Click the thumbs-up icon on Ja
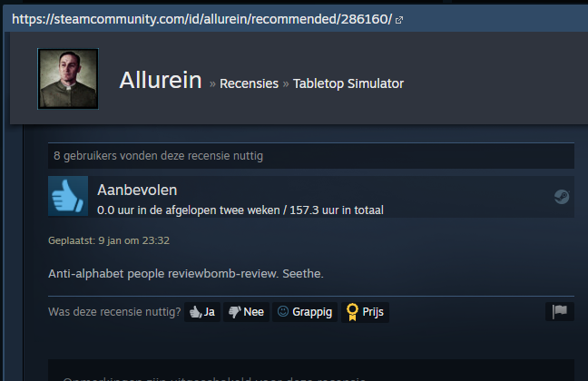Viewport: 588px width, 381px height. [195, 312]
